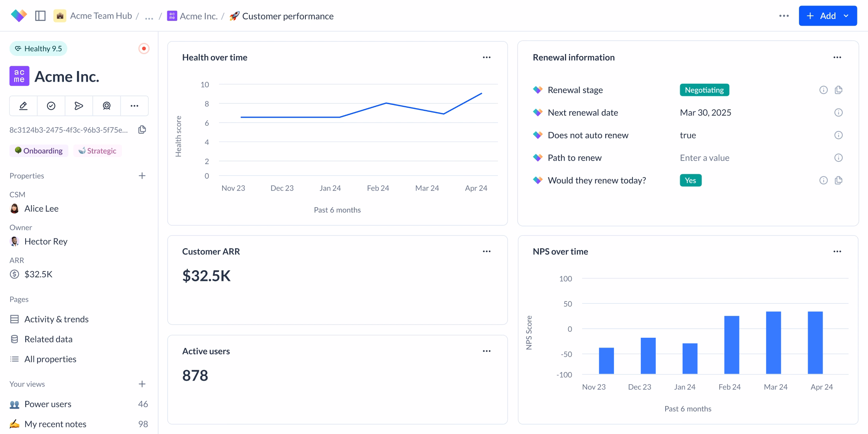Open the Power users view
Image resolution: width=868 pixels, height=434 pixels.
[x=48, y=404]
